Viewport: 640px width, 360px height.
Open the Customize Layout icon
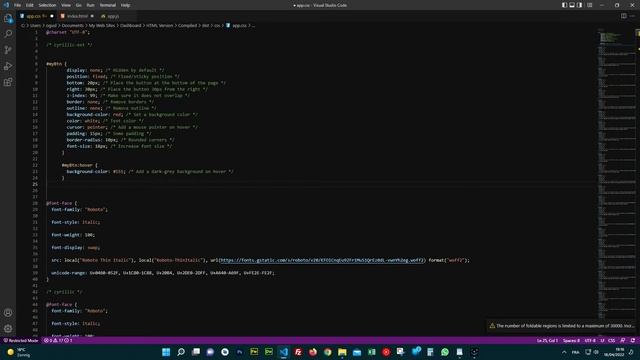point(589,5)
